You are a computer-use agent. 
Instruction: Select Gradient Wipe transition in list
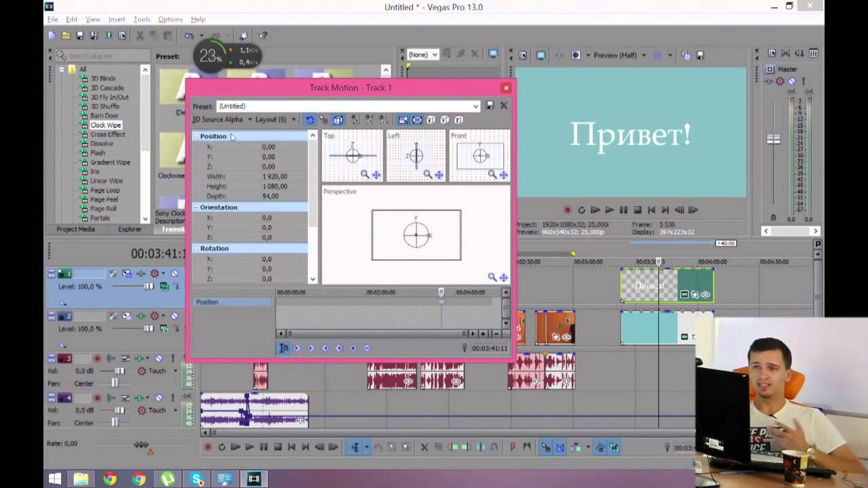tap(110, 163)
